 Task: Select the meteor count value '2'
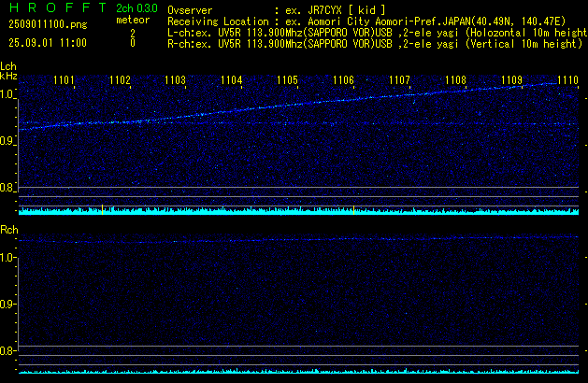click(133, 33)
